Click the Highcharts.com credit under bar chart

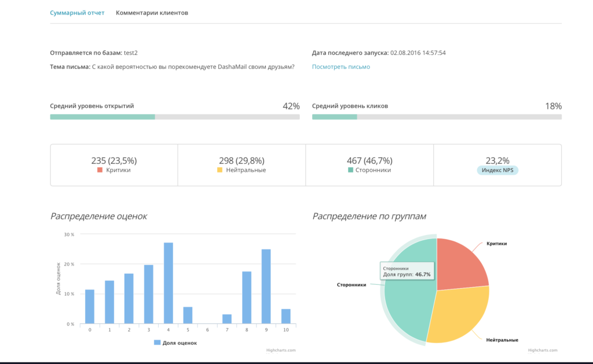(281, 350)
